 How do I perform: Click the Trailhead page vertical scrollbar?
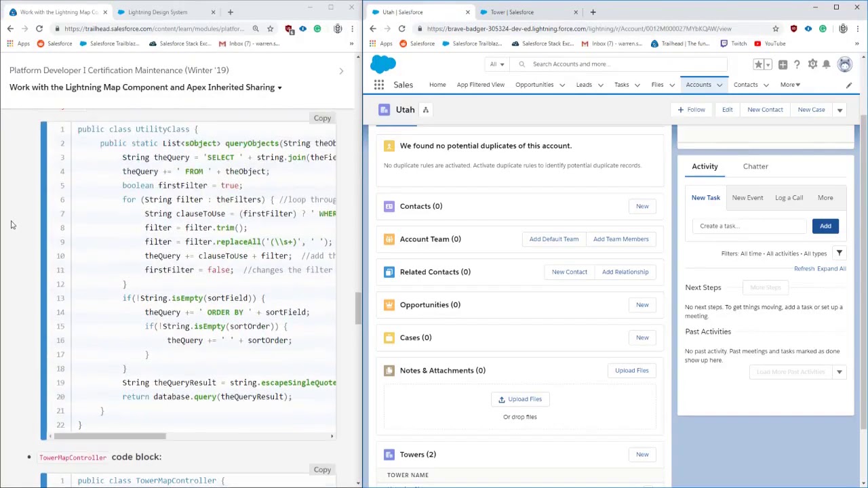(358, 308)
